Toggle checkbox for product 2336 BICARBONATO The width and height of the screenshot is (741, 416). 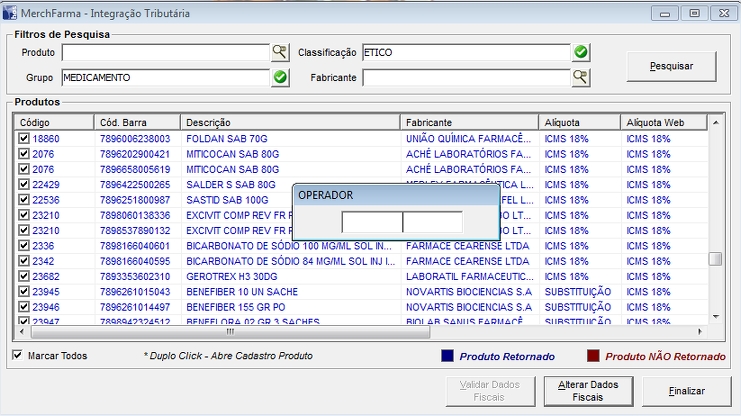point(24,245)
